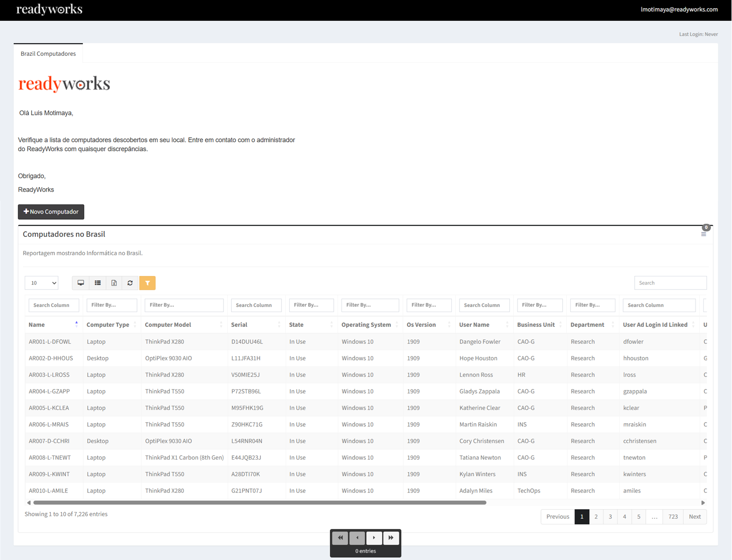Open Filter By dropdown for Business Unit
This screenshot has width=732, height=560.
[x=540, y=305]
